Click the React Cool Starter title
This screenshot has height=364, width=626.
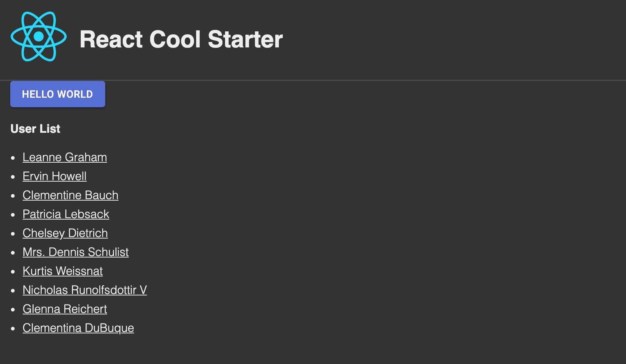click(x=181, y=39)
